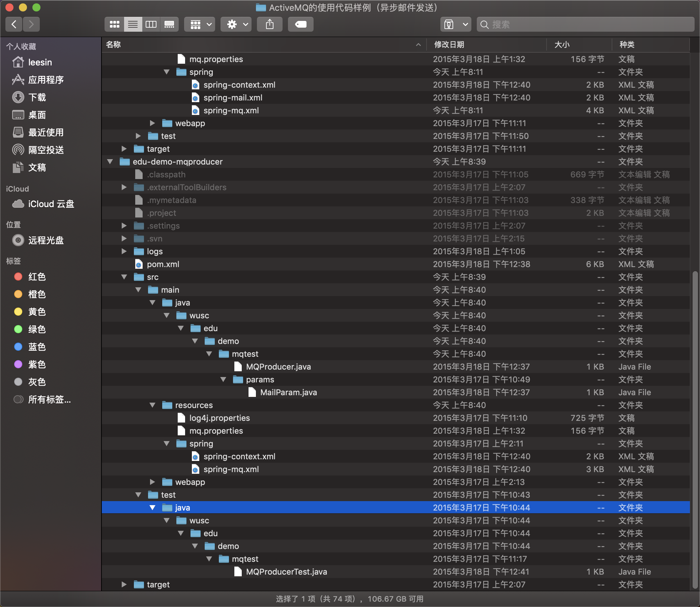Select the spring-mail.xml file

click(396, 97)
